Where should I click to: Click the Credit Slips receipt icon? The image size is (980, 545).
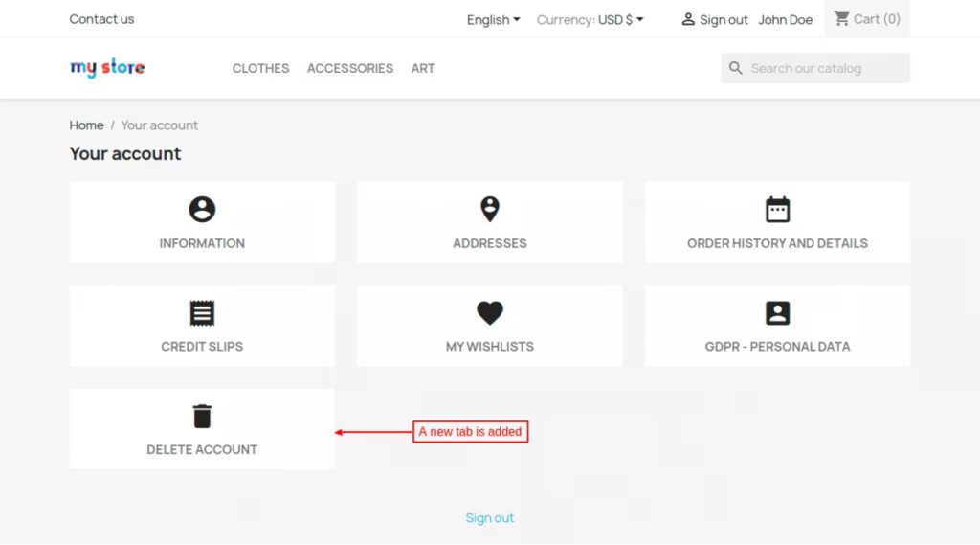(202, 313)
